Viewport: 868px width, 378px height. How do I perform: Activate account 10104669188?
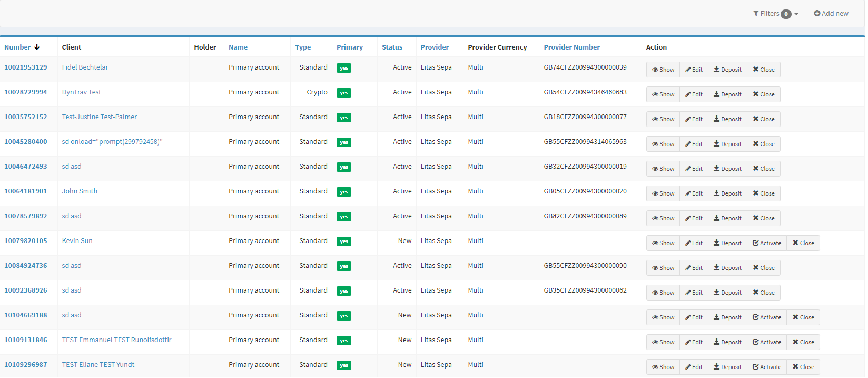tap(766, 317)
